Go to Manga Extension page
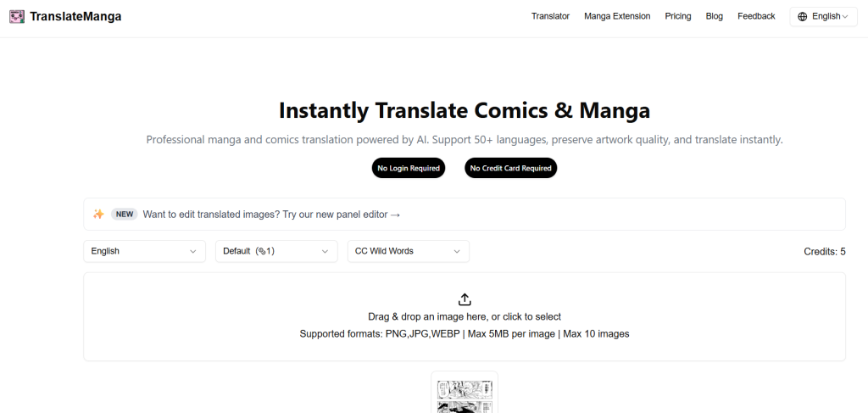The height and width of the screenshot is (413, 868). [617, 16]
